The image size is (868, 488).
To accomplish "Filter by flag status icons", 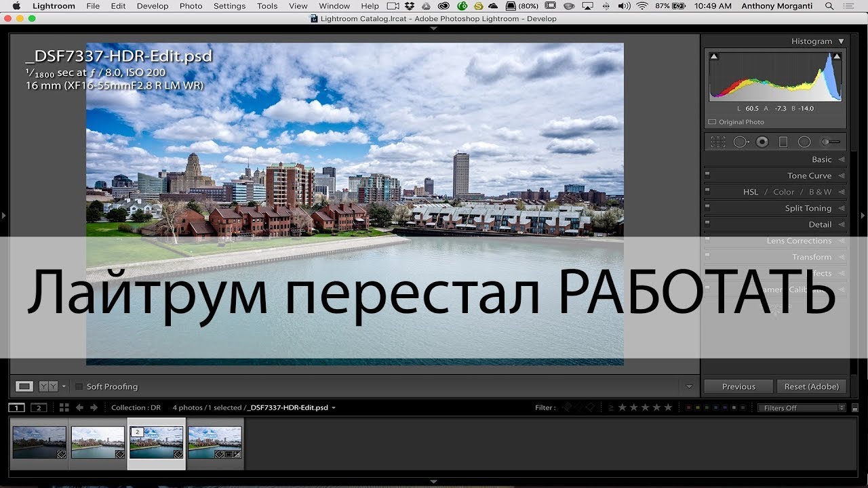I will 578,407.
